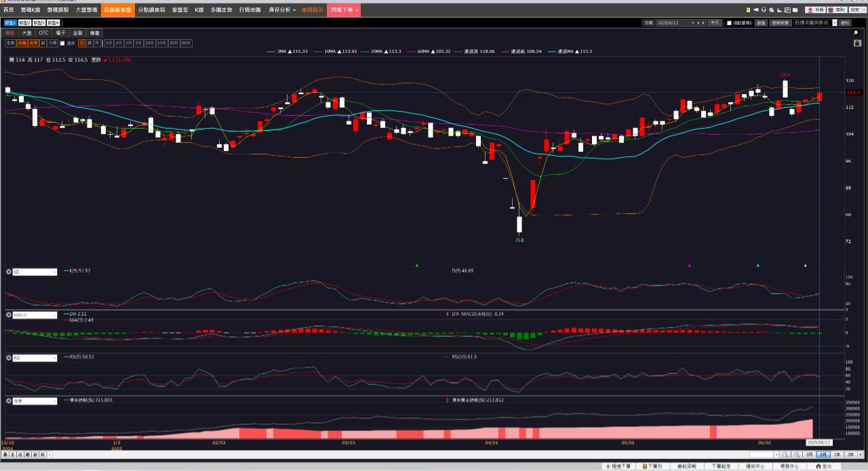Toggle the 還原 checkbox
This screenshot has height=471, width=868.
[x=62, y=43]
